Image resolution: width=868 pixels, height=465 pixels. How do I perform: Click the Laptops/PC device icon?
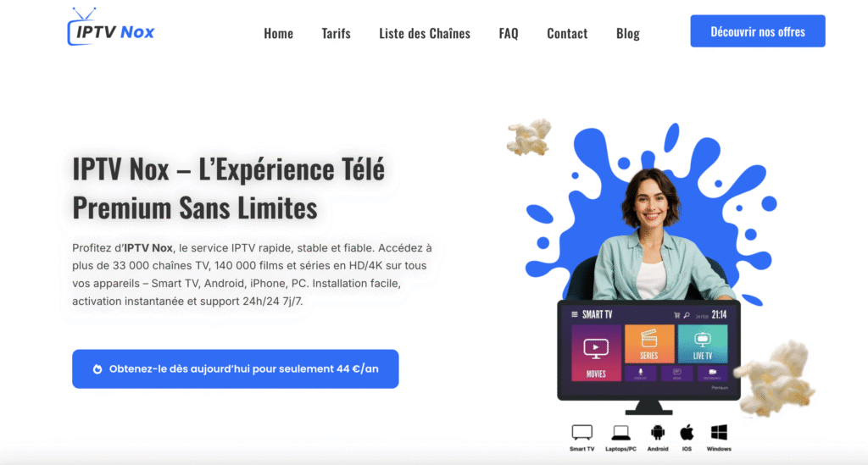(620, 432)
